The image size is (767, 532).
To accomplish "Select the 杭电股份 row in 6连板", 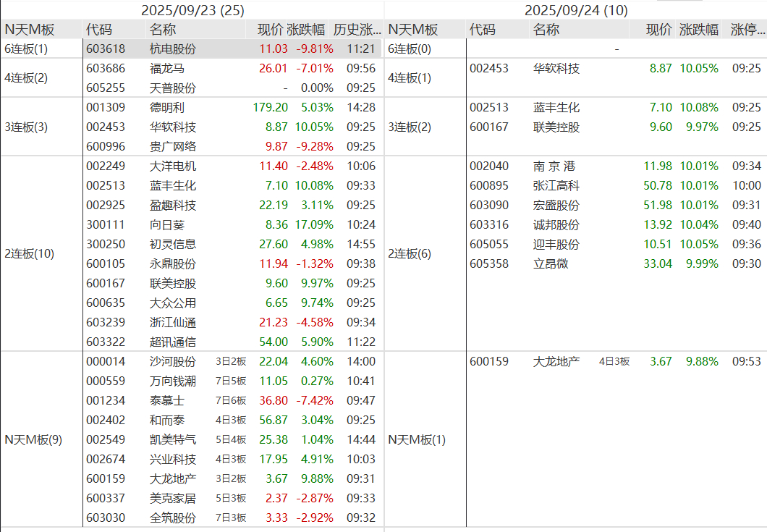I will point(232,49).
